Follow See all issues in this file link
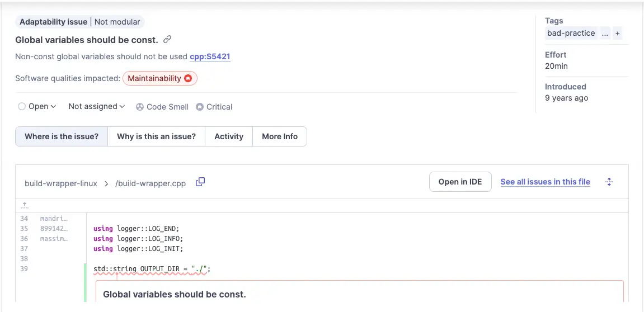 coord(545,182)
